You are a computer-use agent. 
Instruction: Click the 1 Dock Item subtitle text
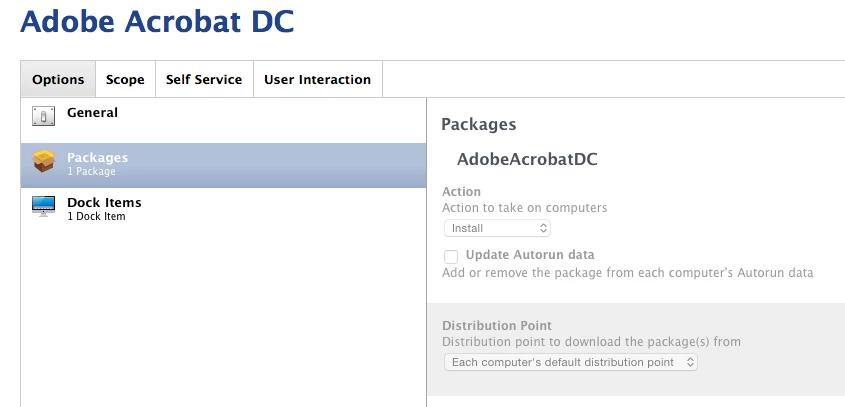(96, 216)
